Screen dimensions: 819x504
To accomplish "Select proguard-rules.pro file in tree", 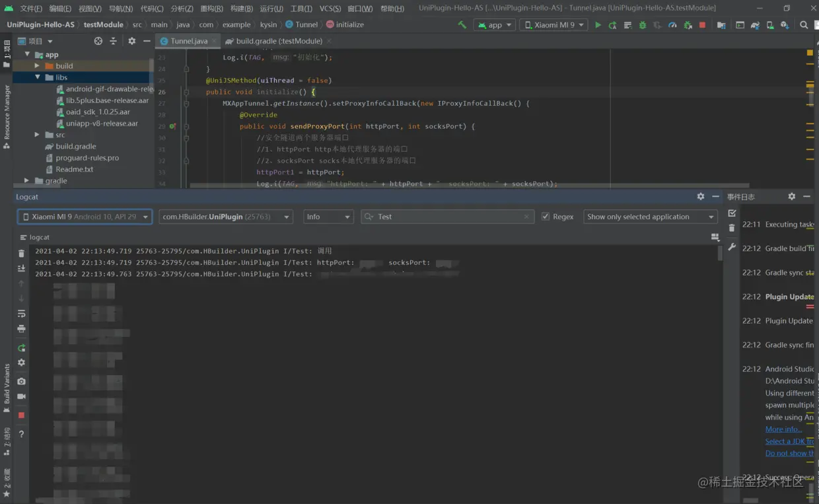I will point(87,158).
